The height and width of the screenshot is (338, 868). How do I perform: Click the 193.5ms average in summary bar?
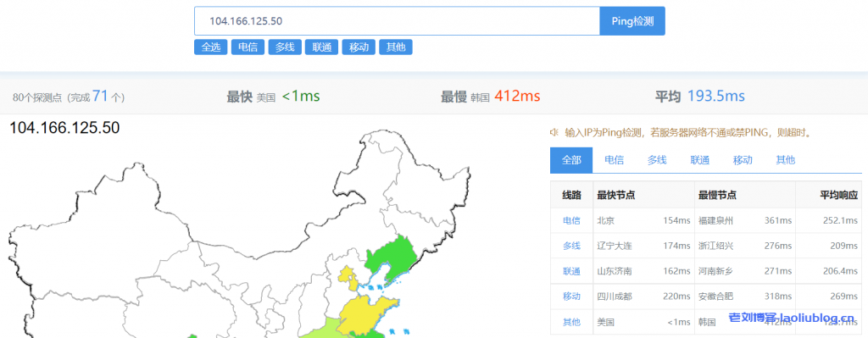pos(715,97)
